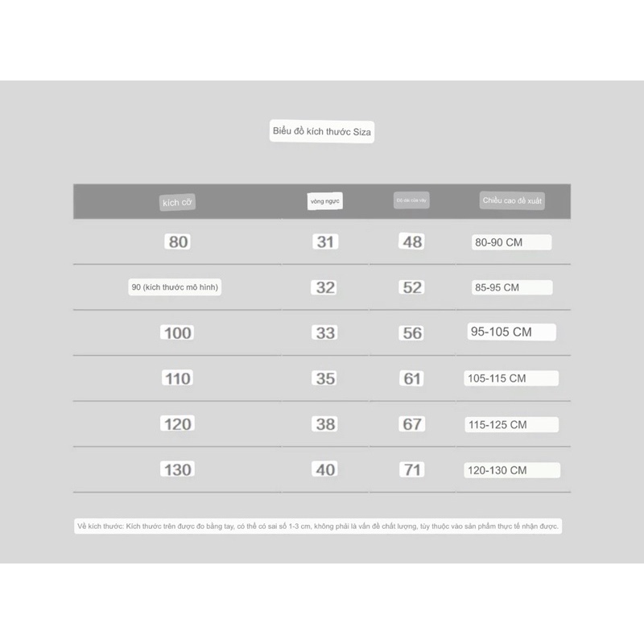This screenshot has width=644, height=644.
Task: Select chest measurement value 40
Action: (x=325, y=469)
